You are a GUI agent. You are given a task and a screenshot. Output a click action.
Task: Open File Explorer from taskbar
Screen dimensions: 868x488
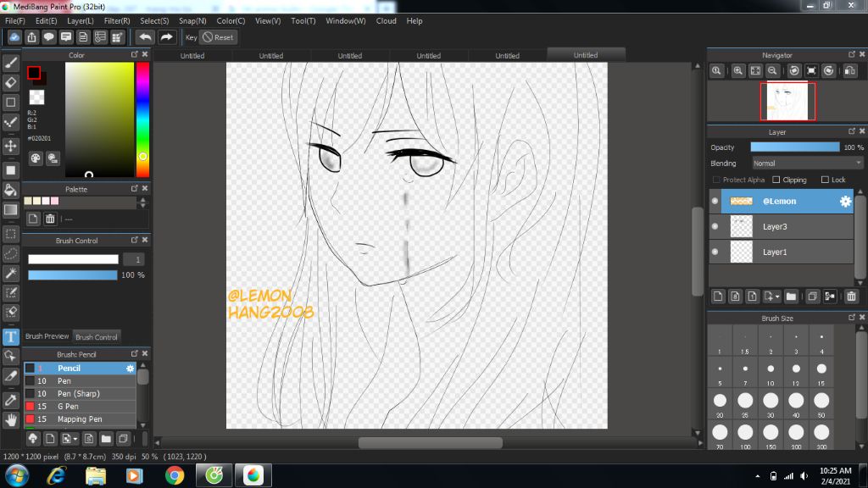95,475
